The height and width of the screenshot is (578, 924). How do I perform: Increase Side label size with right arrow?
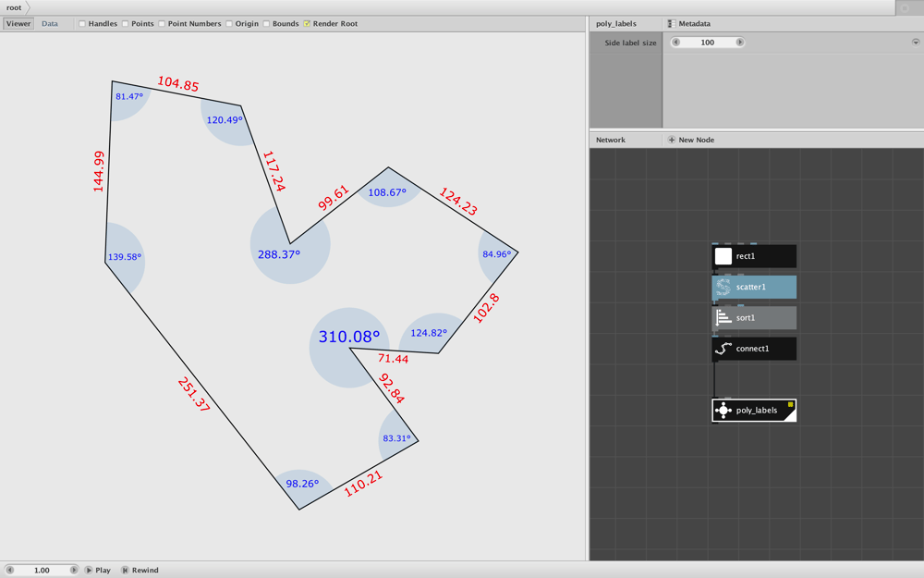739,43
